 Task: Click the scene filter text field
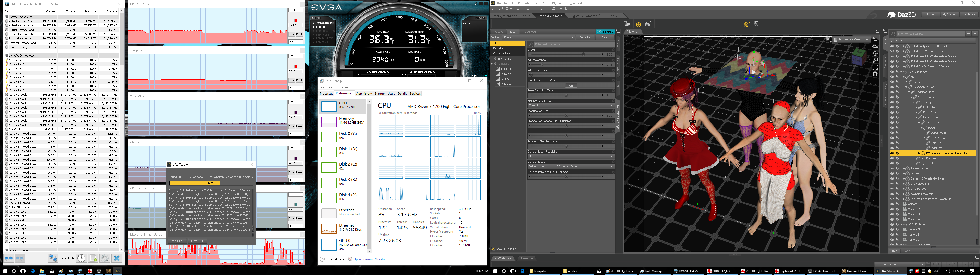click(930, 34)
